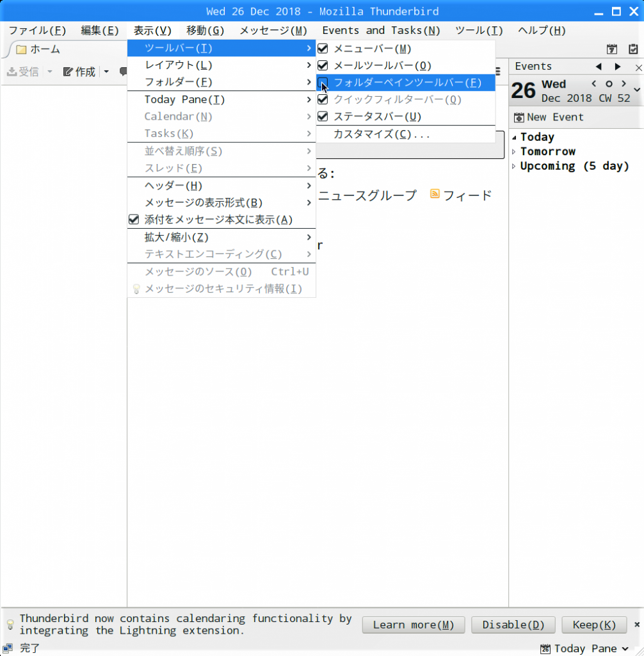644x656 pixels.
Task: Open the メッセージ(M) menu
Action: coord(273,31)
